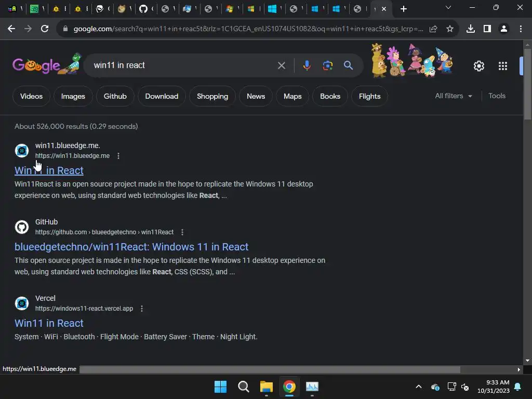This screenshot has width=532, height=399.
Task: Open Windows notifications bell
Action: [x=518, y=387]
